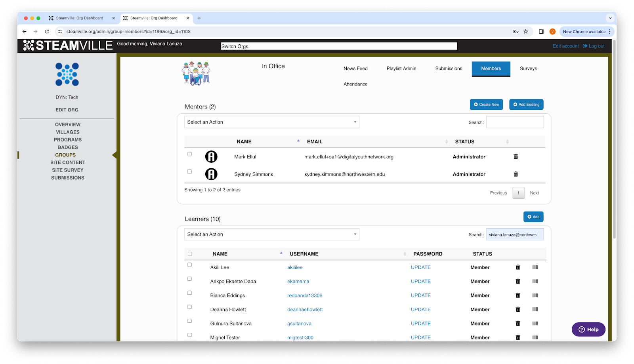Open Chrome side panel icon

point(541,31)
